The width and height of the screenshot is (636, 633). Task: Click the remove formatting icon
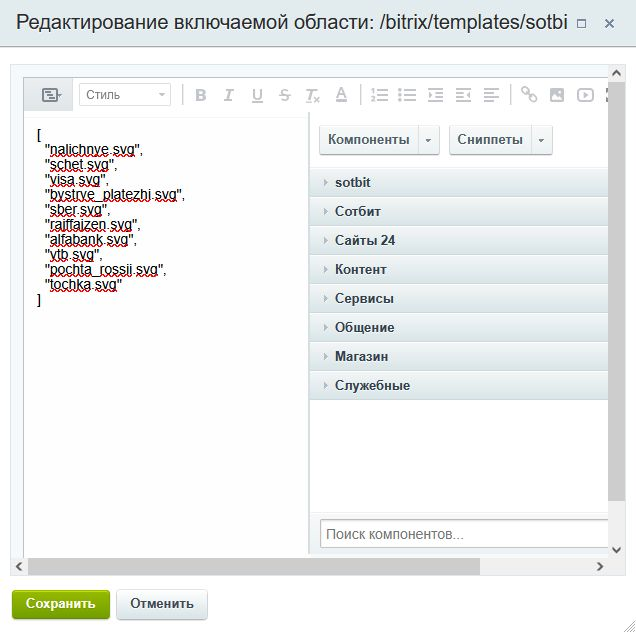[312, 95]
